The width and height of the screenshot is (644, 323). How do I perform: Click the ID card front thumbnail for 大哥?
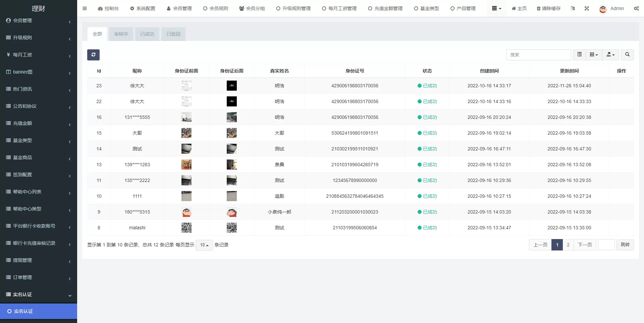[x=186, y=133]
